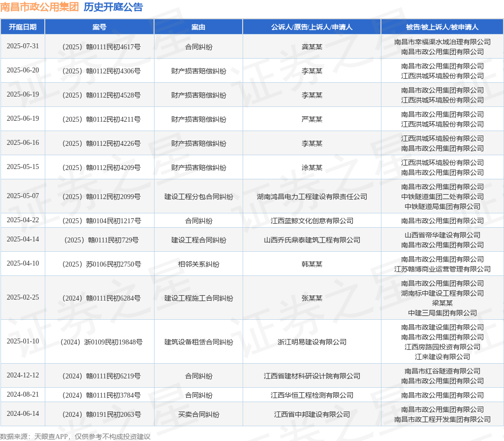The height and width of the screenshot is (441, 504).
Task: Select case number (2025)赣0112民初4306号
Action: pos(101,71)
